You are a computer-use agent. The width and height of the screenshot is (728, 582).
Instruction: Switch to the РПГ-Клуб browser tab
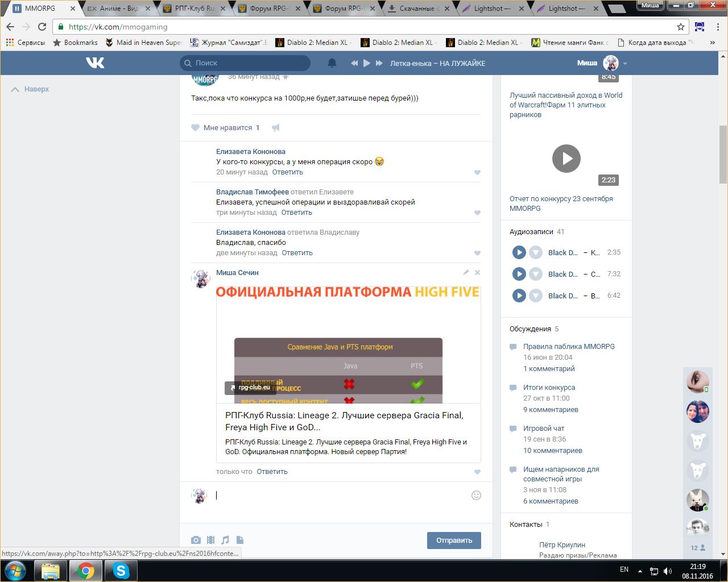[x=193, y=9]
